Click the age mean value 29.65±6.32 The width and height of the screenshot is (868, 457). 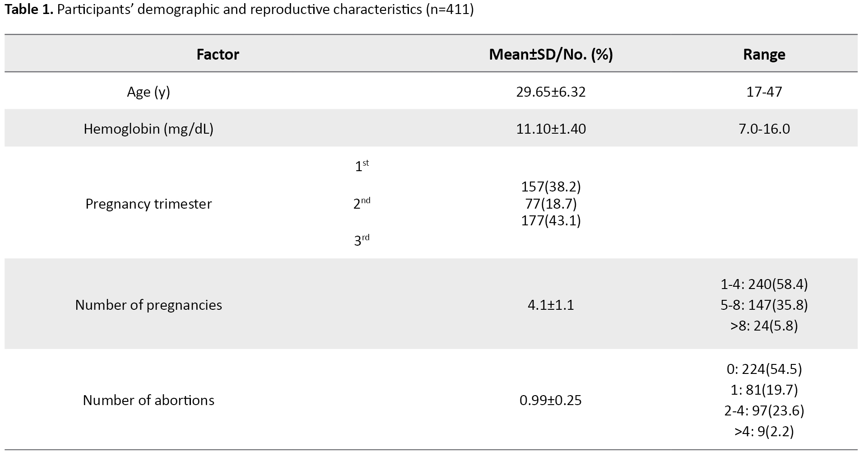click(x=551, y=92)
